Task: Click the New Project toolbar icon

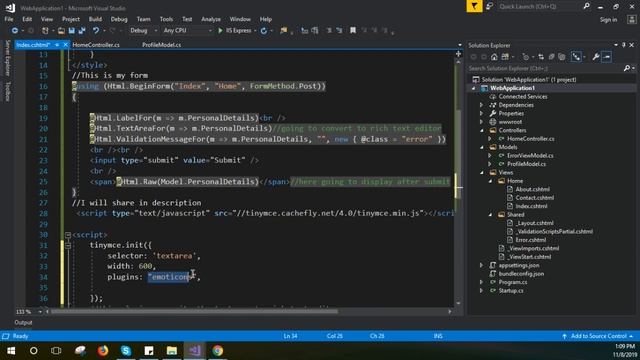Action: pyautogui.click(x=45, y=31)
